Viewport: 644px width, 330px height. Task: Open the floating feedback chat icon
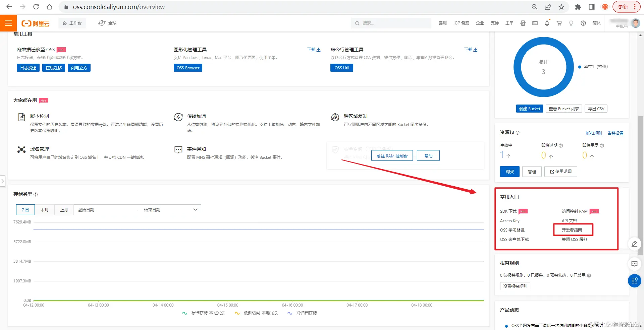[634, 264]
